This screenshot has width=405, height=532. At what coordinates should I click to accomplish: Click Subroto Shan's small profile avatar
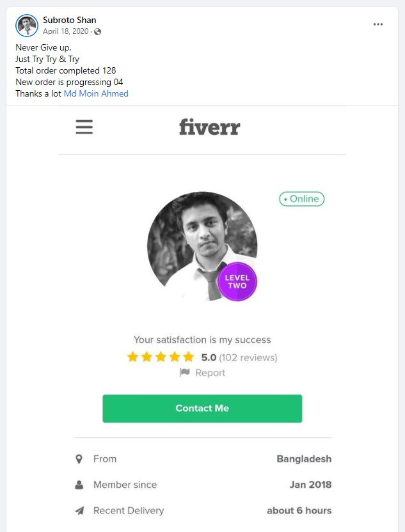[27, 26]
